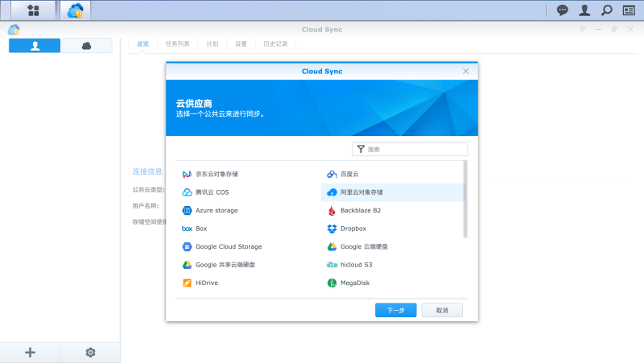Screen dimensions: 644x363
Task: Click the Backblaze B2 label
Action: [x=361, y=210]
